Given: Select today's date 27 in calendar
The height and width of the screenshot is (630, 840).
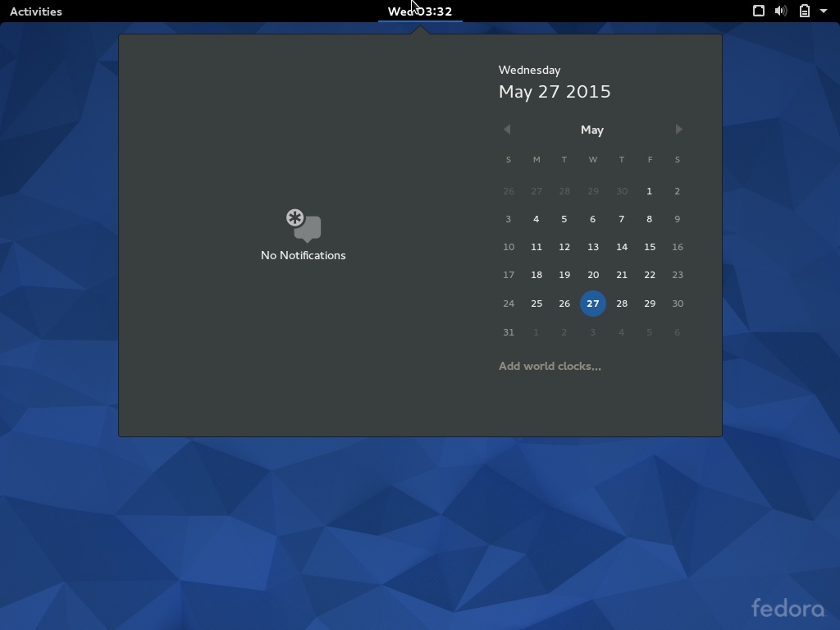Looking at the screenshot, I should tap(592, 304).
